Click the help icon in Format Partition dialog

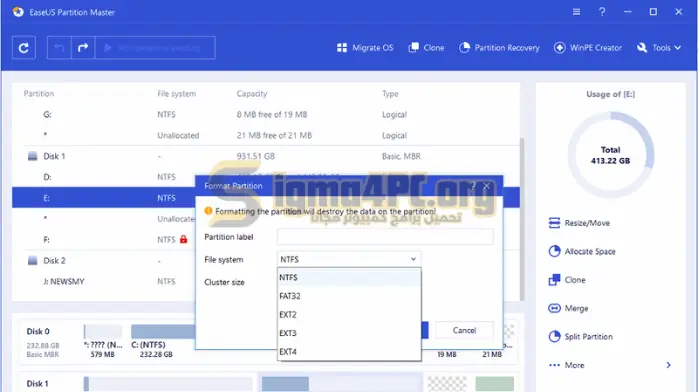(x=473, y=186)
